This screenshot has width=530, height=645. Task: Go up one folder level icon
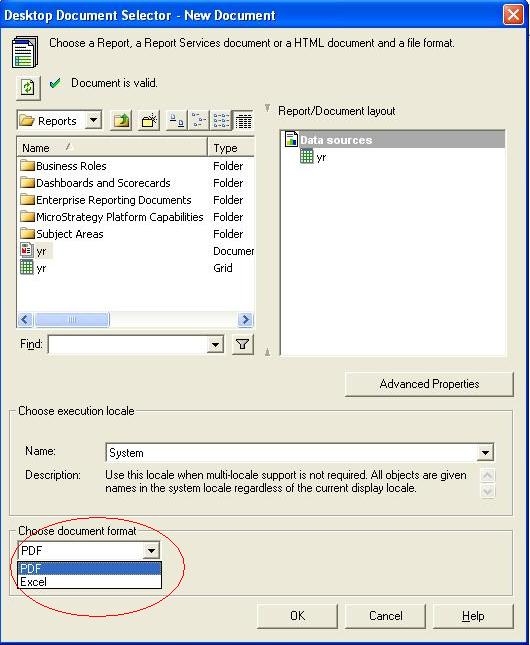(121, 121)
